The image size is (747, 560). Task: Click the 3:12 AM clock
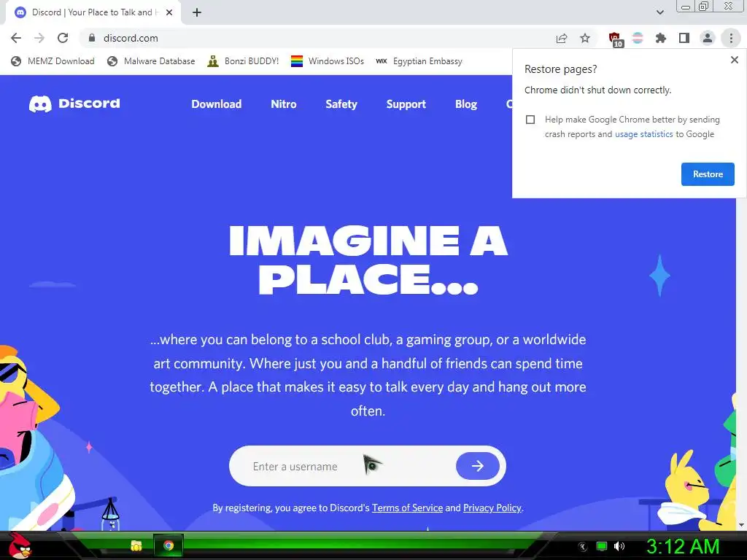pyautogui.click(x=682, y=546)
